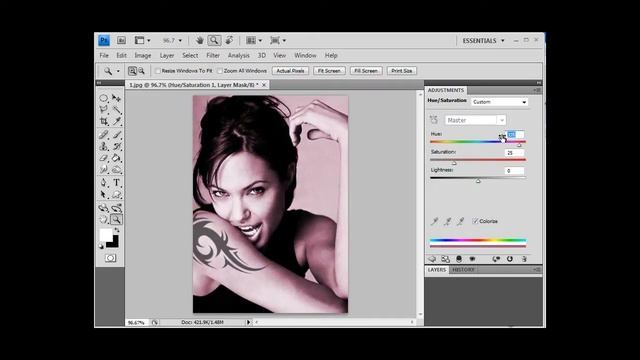
Task: Close the 1.jpg document tab
Action: coord(264,85)
